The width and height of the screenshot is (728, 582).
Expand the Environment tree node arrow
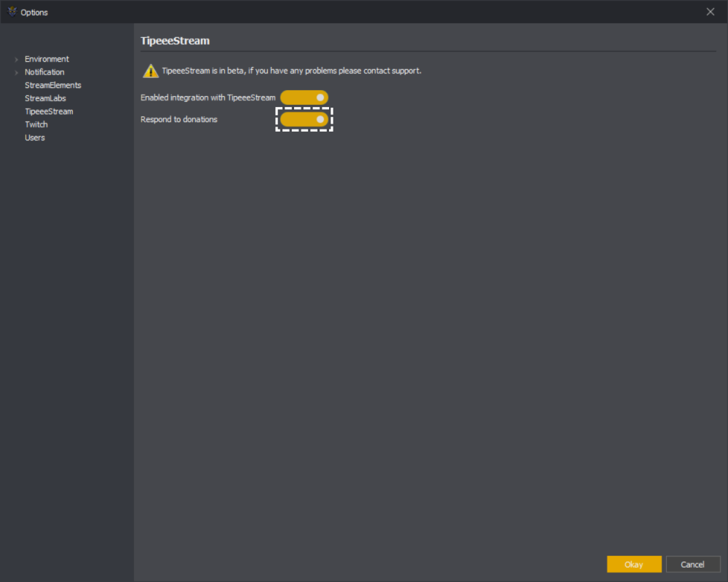coord(17,60)
